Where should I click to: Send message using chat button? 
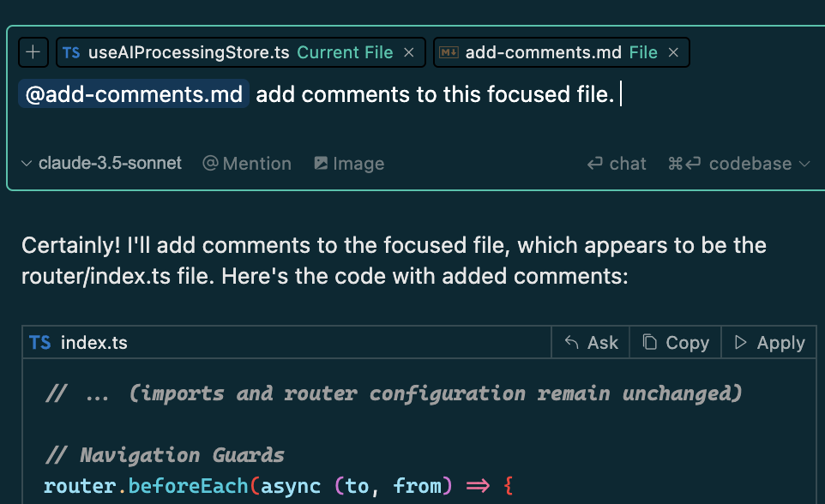click(x=617, y=163)
